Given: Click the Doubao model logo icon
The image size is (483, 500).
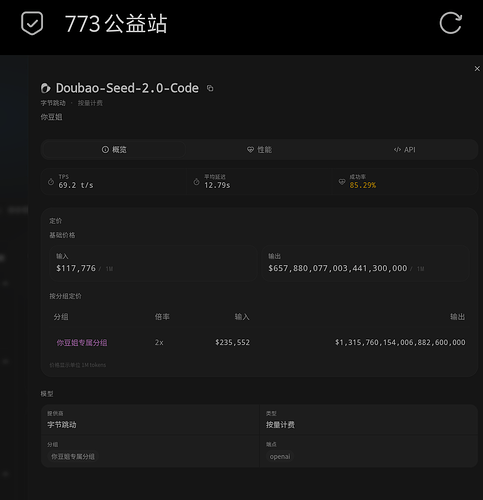Looking at the screenshot, I should pyautogui.click(x=46, y=88).
